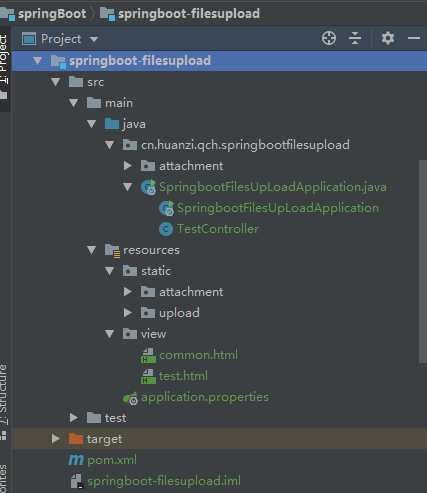Select the resources folder label
Viewport: 427px width, 493px height.
coord(151,250)
